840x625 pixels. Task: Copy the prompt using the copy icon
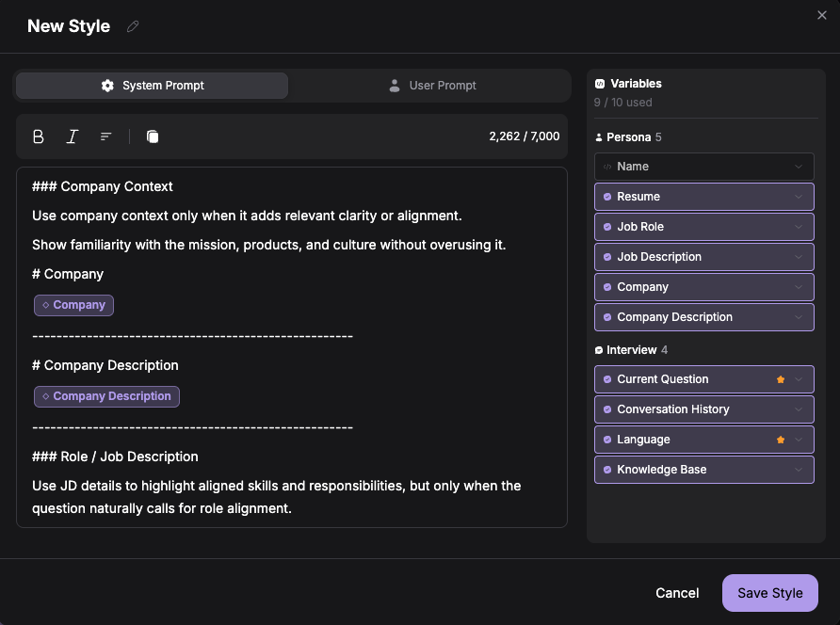152,136
